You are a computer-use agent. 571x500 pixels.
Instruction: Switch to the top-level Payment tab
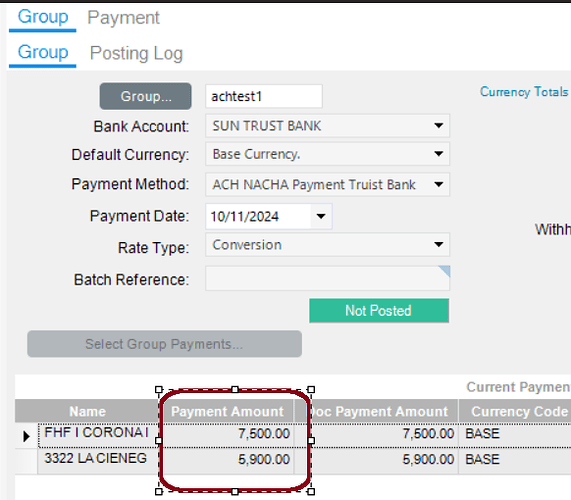tap(123, 17)
